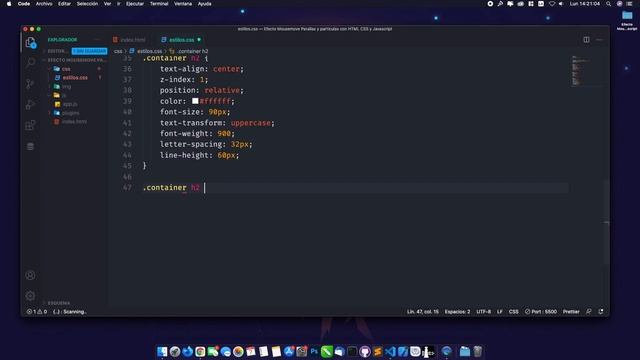Switch to the index.html tab
Screen dimensions: 640x360
click(x=130, y=40)
